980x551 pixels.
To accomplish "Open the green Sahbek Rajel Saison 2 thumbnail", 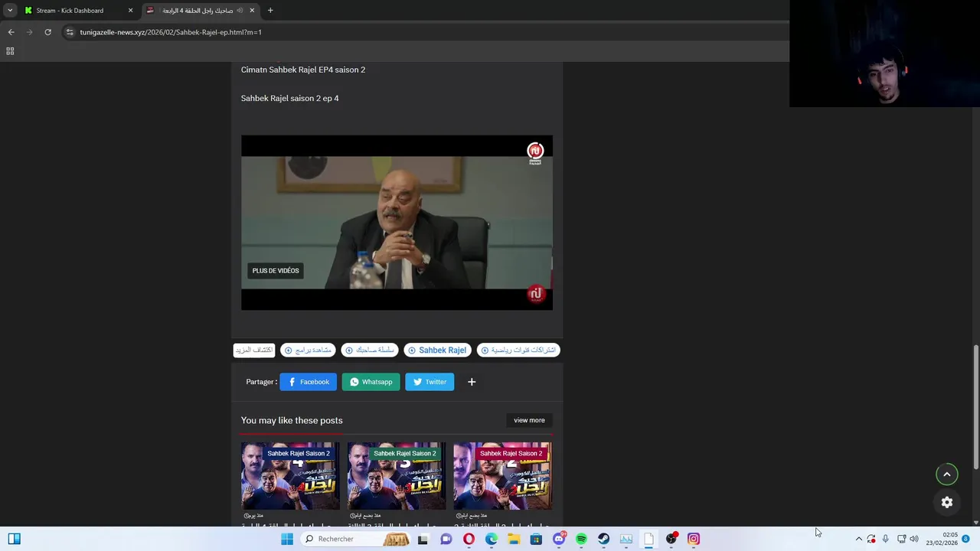I will pos(397,475).
